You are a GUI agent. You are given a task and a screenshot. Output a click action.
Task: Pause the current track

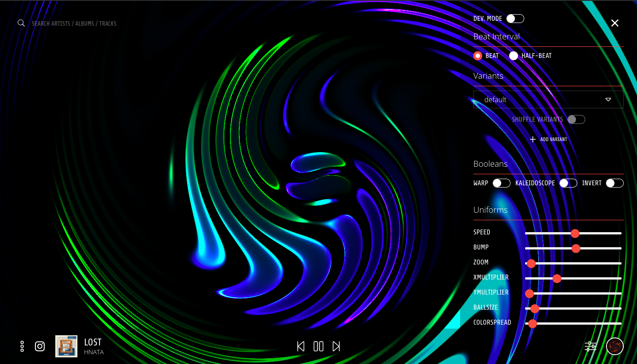pyautogui.click(x=318, y=346)
